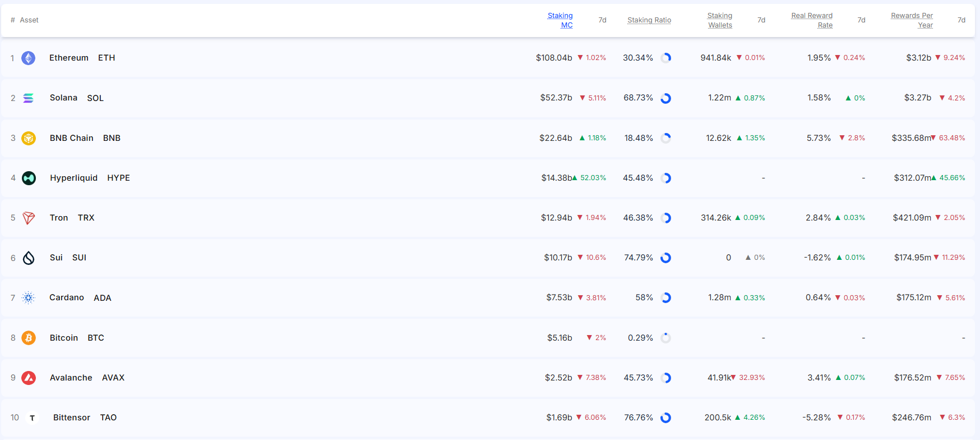This screenshot has height=440, width=980.
Task: Click Ethereum's $3.12b rewards per year
Action: tap(918, 58)
